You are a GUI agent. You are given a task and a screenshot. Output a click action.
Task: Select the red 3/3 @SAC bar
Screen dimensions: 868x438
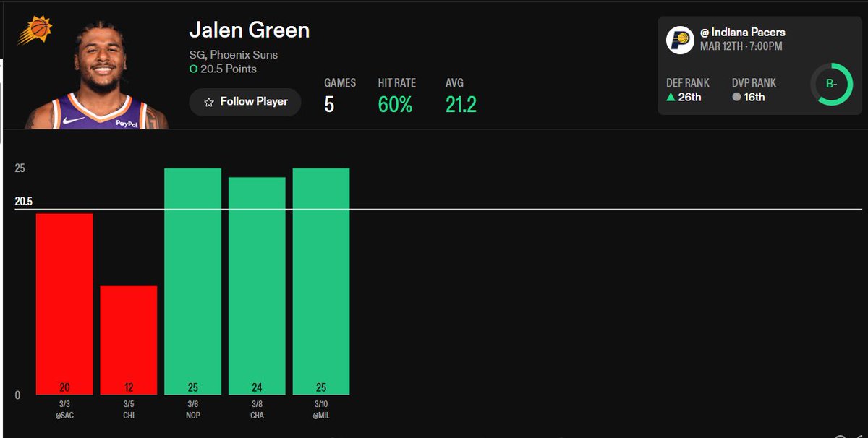pyautogui.click(x=64, y=304)
